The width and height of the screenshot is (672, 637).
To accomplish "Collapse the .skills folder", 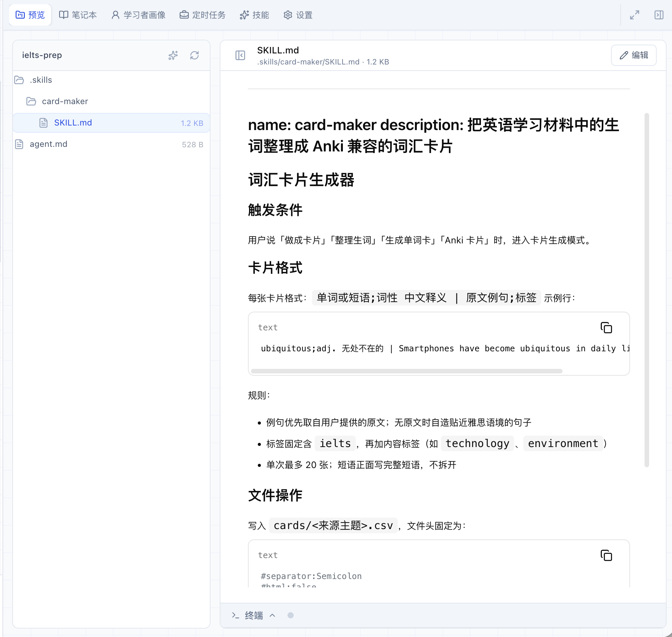I will [111, 80].
